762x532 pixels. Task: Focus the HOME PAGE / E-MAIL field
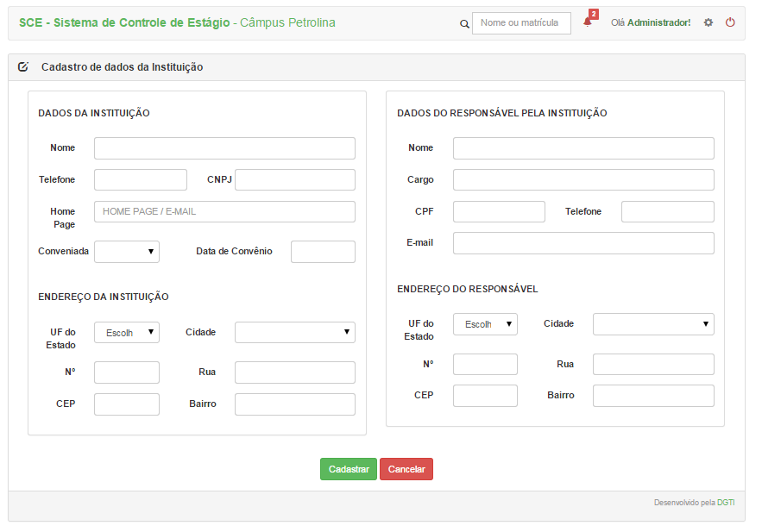pyautogui.click(x=224, y=211)
